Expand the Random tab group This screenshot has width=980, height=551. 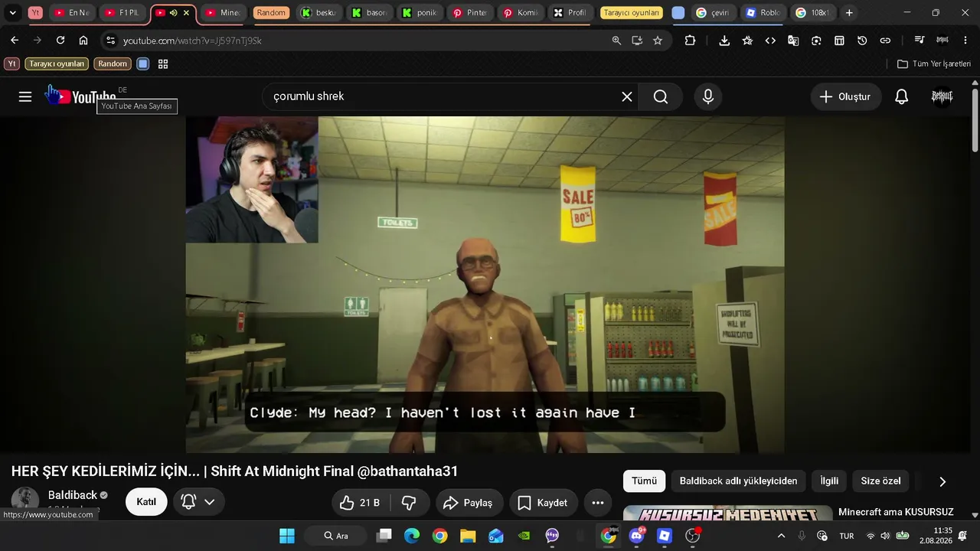pyautogui.click(x=271, y=13)
